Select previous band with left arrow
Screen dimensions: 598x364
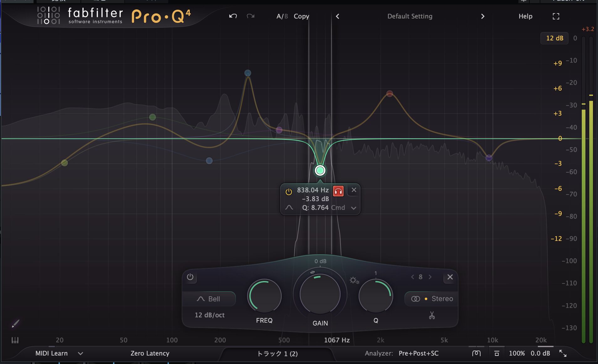[412, 277]
